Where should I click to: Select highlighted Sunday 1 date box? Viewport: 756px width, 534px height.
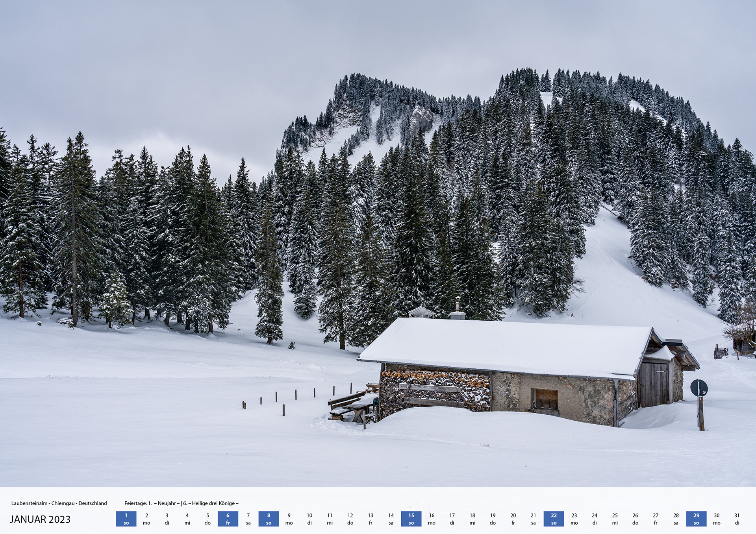126,519
